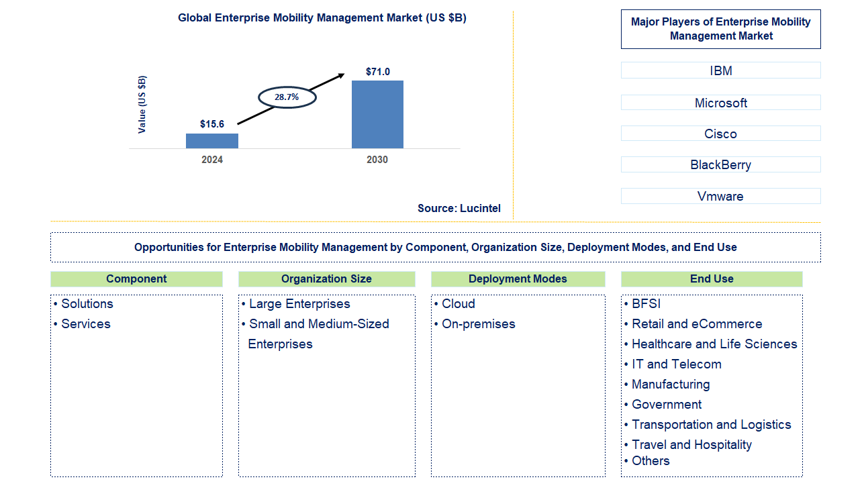The height and width of the screenshot is (504, 864).
Task: Click the End Use column header
Action: [x=712, y=279]
